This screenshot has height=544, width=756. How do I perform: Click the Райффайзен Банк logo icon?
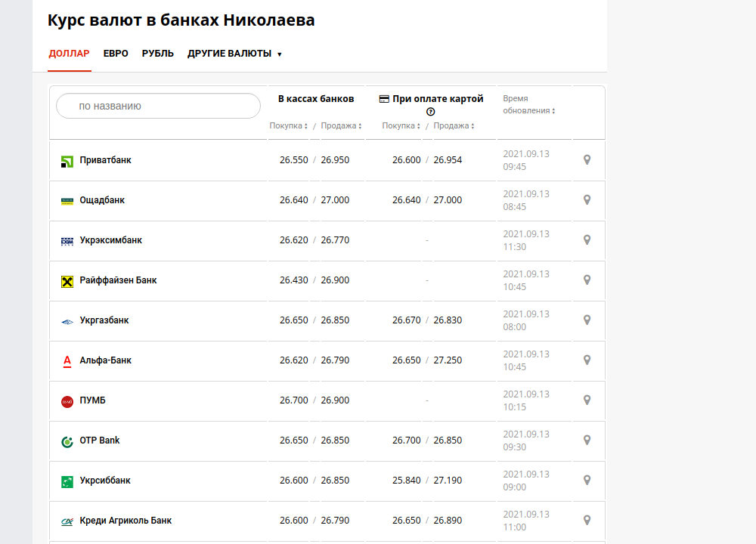click(67, 281)
